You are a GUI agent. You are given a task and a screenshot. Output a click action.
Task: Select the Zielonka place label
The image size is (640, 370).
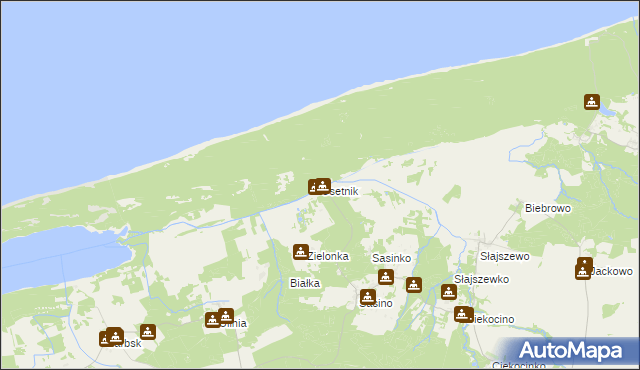click(329, 256)
